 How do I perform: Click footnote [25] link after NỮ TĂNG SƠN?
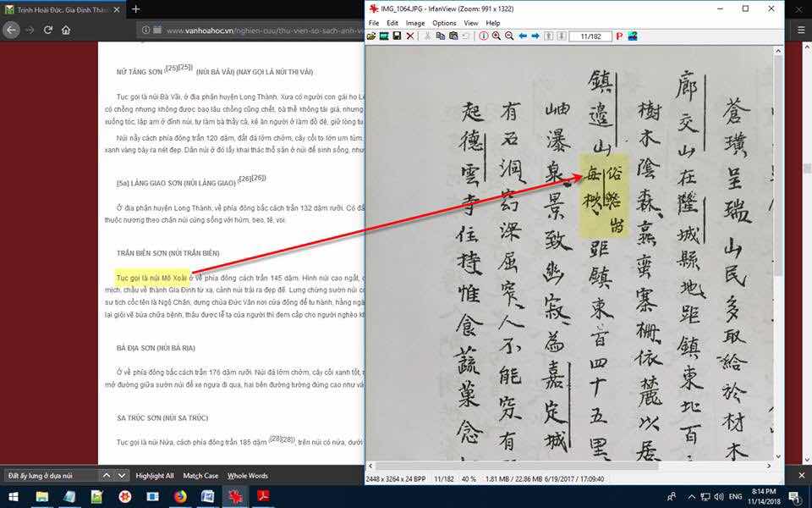(178, 68)
